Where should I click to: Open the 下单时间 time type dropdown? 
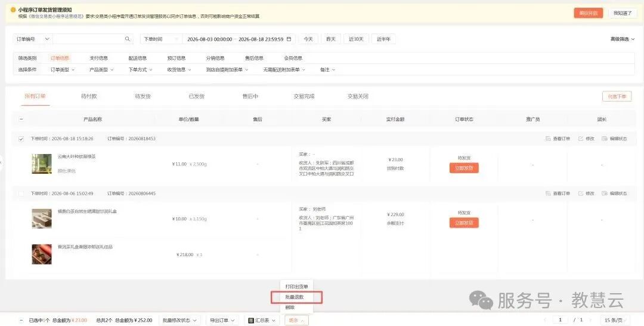click(x=161, y=39)
